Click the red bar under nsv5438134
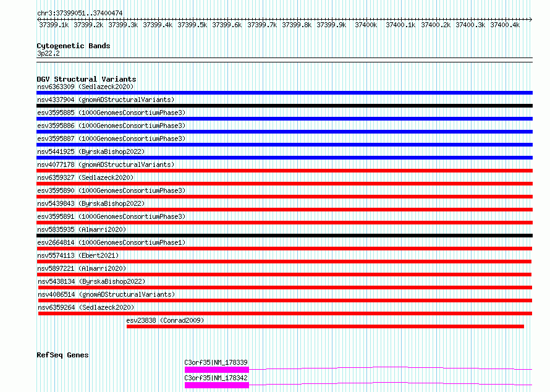Screen dimensions: 550x392 pos(285,288)
